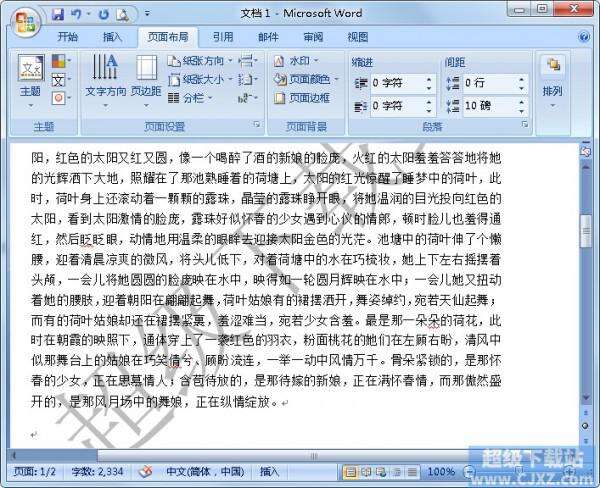Switch to Outline view
The width and height of the screenshot is (600, 488).
(x=397, y=472)
